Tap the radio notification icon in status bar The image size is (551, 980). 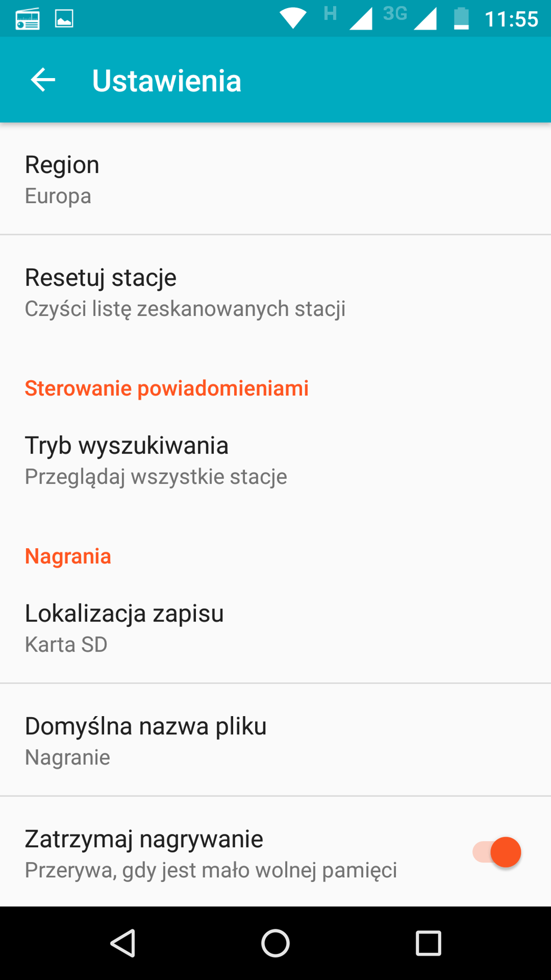coord(27,19)
